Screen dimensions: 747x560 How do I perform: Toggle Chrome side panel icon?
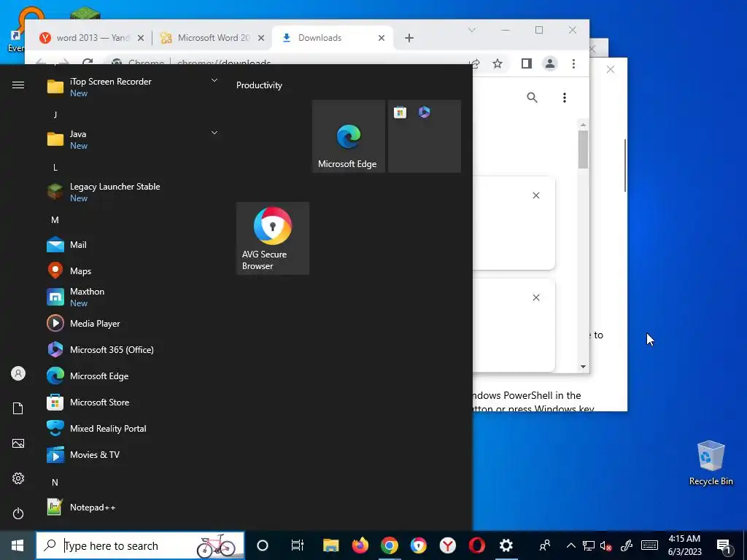526,63
